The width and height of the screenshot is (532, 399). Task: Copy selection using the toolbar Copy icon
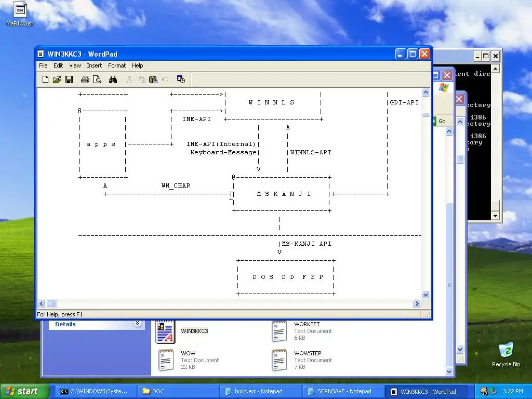(x=141, y=79)
